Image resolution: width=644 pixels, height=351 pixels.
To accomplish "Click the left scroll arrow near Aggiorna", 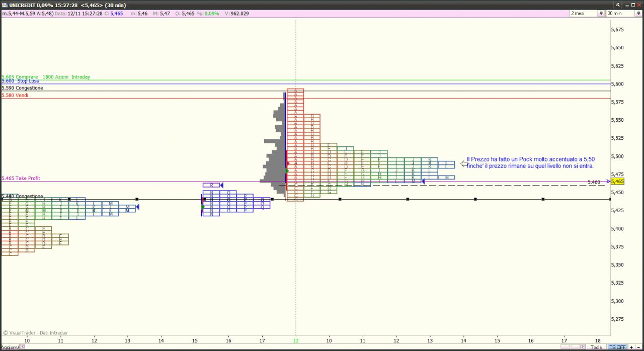I will [22, 347].
